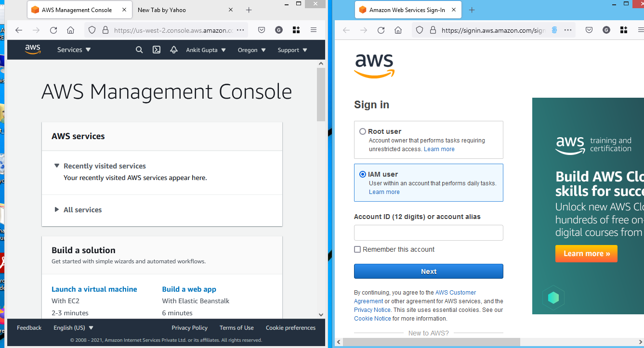
Task: Click the home icon in the sign-in browser
Action: [398, 30]
